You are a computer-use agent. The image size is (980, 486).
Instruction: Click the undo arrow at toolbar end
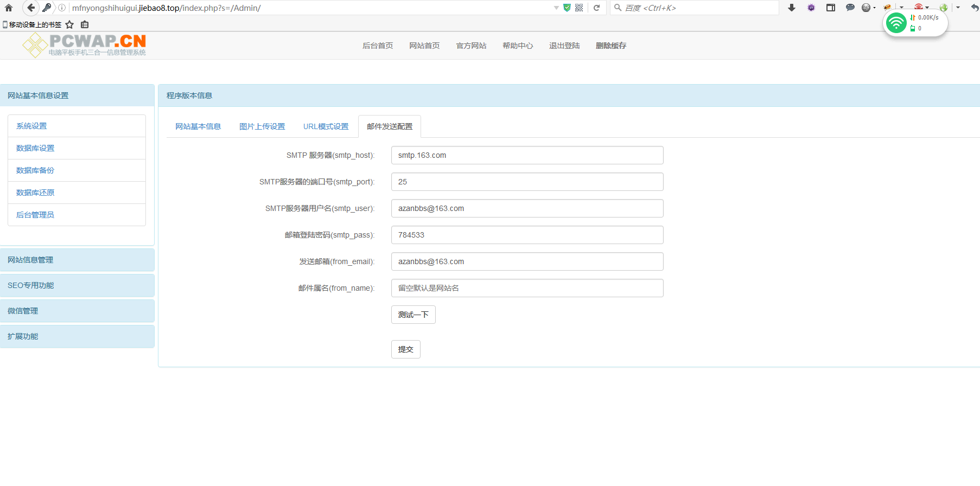point(975,8)
